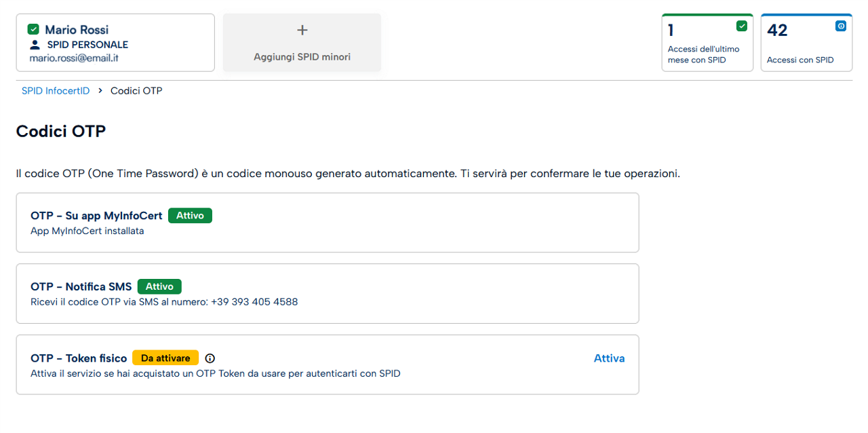
Task: Click the blue info icon on Accessi con SPID card
Action: (840, 26)
